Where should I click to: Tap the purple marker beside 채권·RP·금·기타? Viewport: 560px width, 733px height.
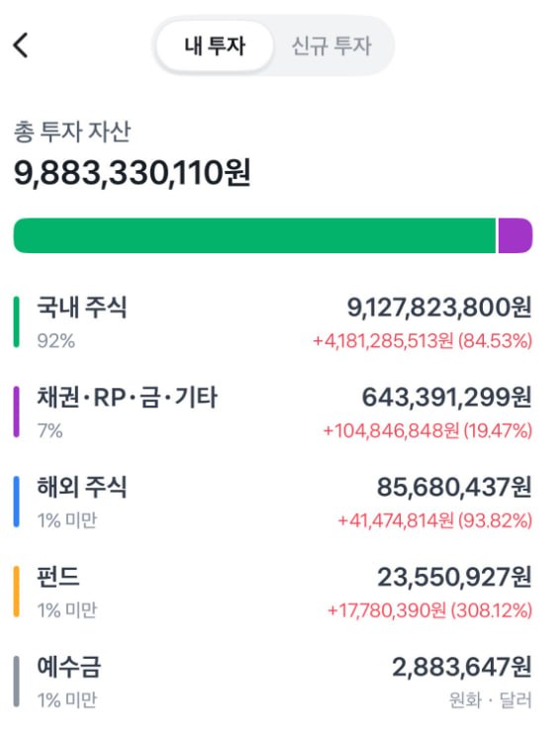click(x=17, y=412)
